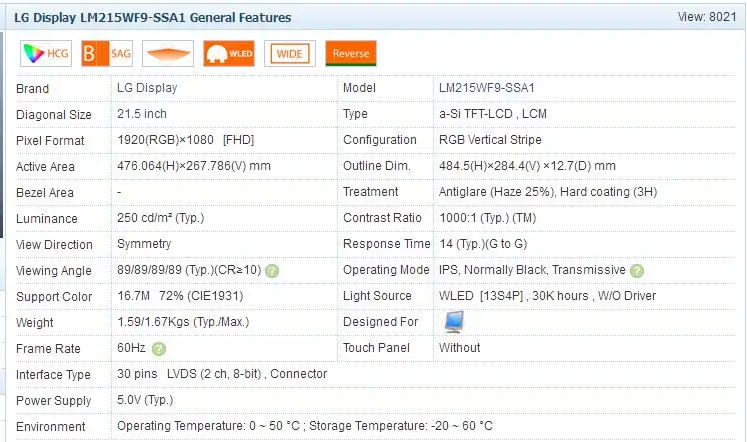This screenshot has height=442, width=747.
Task: Open help icon next to Viewing Angle
Action: tap(272, 271)
